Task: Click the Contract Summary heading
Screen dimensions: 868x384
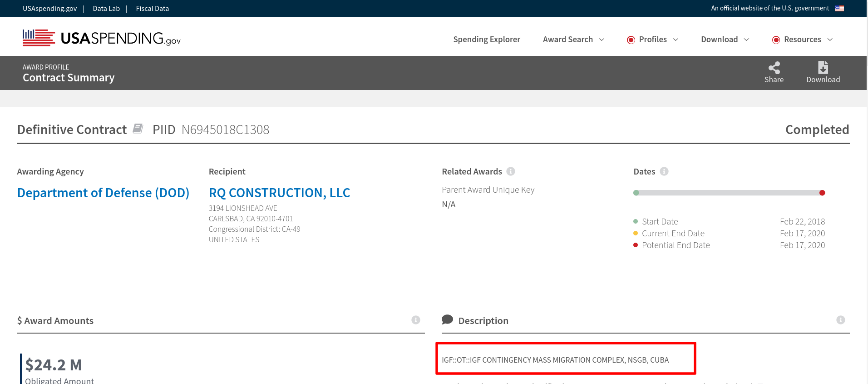Action: point(69,78)
